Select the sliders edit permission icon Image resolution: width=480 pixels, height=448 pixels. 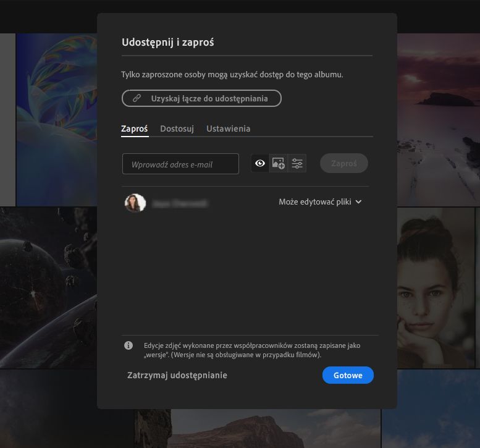pyautogui.click(x=297, y=163)
